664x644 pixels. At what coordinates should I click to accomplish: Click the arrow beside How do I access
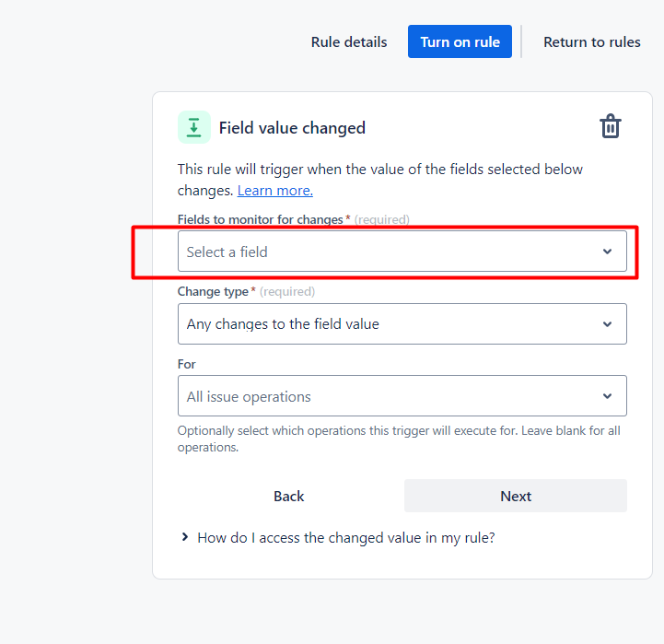click(185, 537)
